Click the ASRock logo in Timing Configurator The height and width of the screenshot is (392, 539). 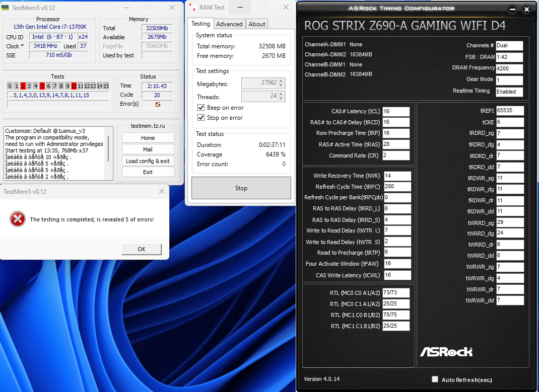click(x=446, y=352)
